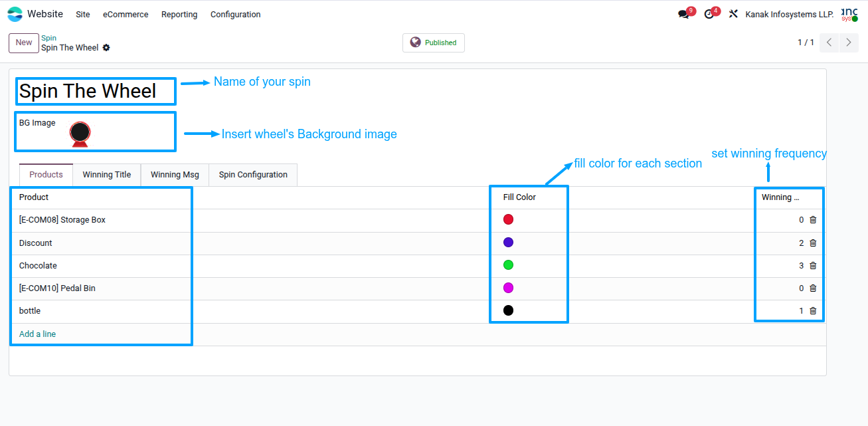Switch to the Spin Configuration tab
Screen dimensions: 868x426
click(253, 175)
